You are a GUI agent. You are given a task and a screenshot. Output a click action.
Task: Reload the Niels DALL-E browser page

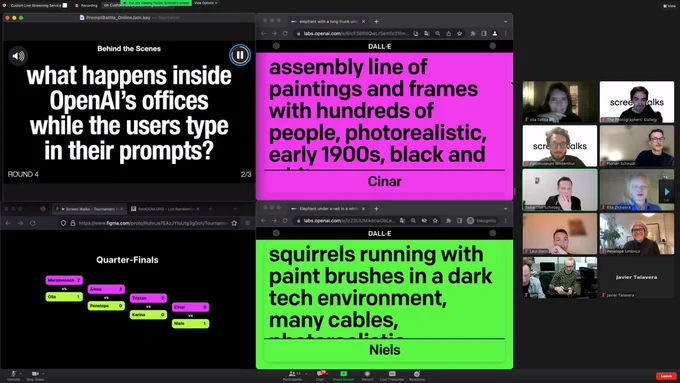[285, 221]
